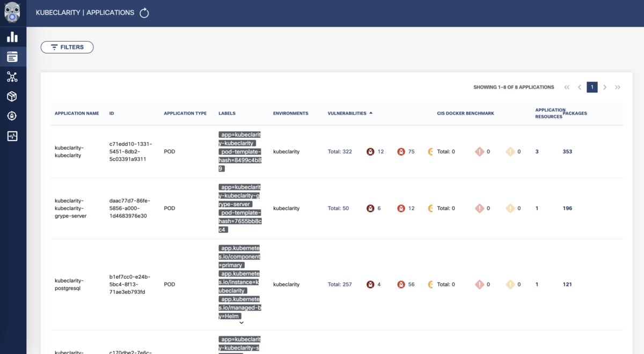
Task: Select page 1 in pagination
Action: click(x=592, y=87)
